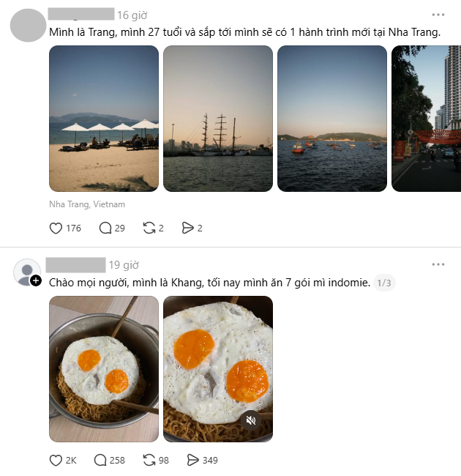Repost Trang's Nha Trang post
The image size is (461, 476).
tap(149, 228)
